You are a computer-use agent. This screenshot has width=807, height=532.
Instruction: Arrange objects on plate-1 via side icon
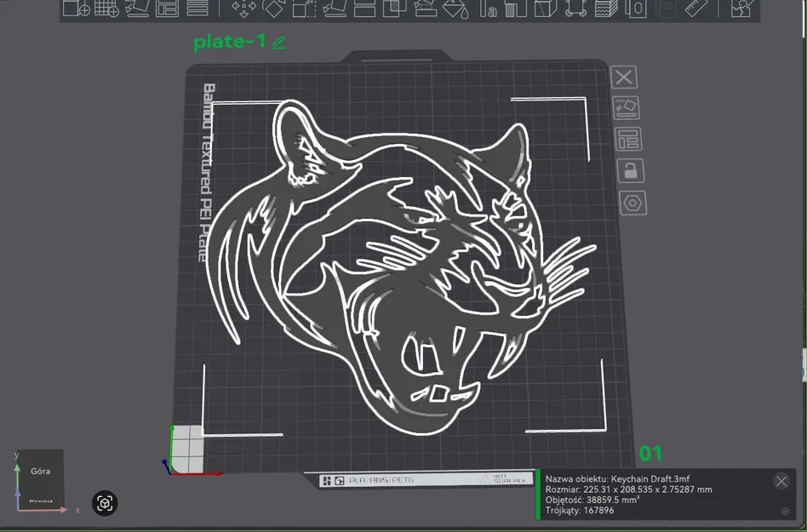click(627, 138)
